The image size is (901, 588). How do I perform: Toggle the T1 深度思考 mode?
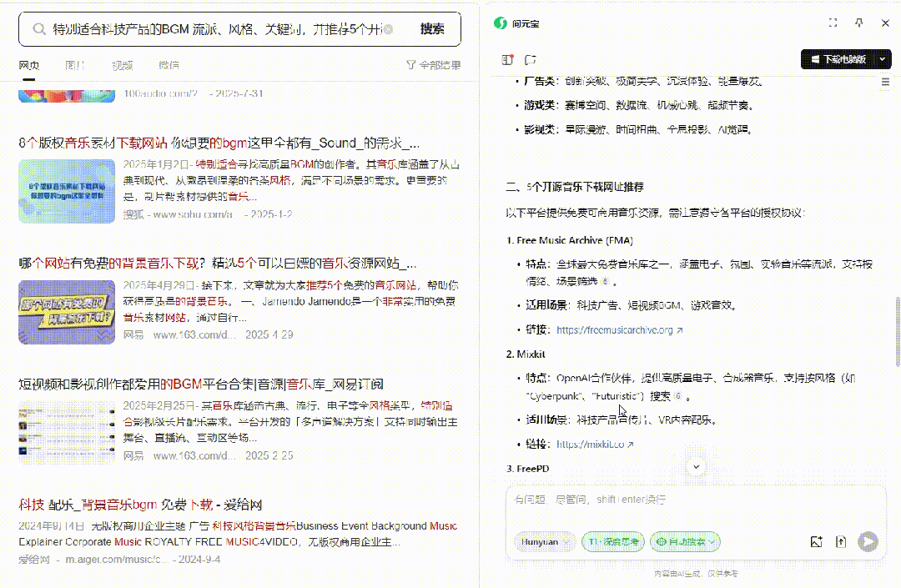612,542
